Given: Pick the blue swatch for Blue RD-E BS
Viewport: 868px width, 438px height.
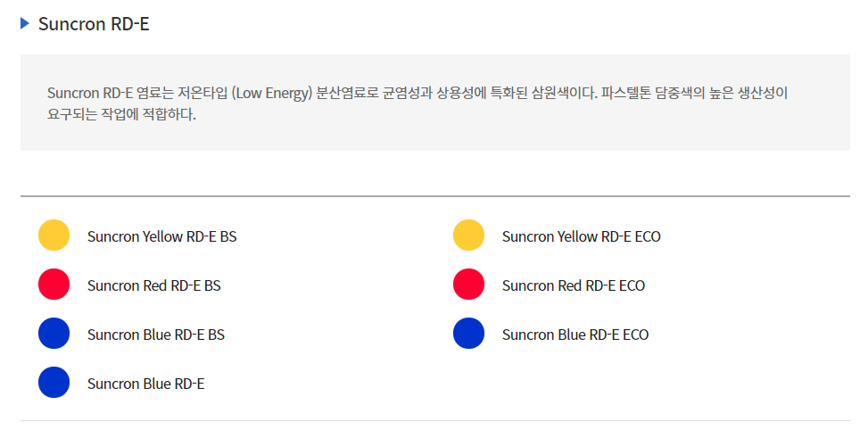Looking at the screenshot, I should point(54,334).
